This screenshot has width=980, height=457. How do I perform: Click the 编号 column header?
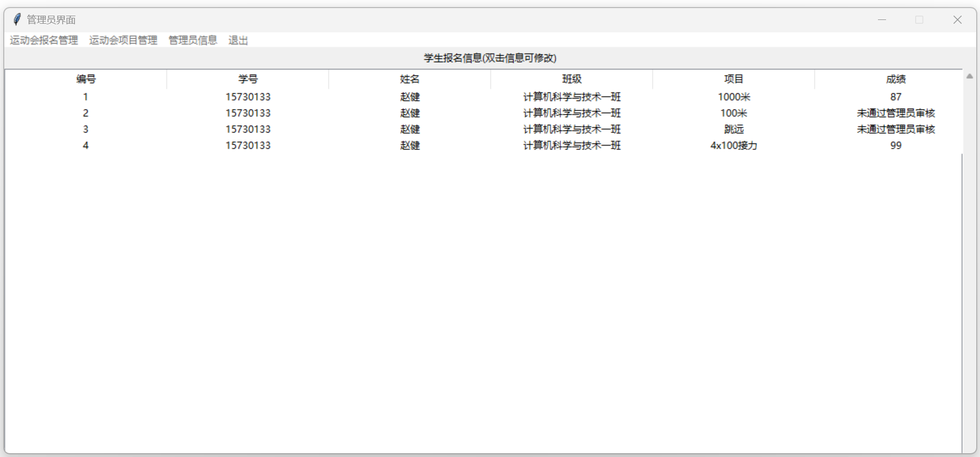point(86,79)
